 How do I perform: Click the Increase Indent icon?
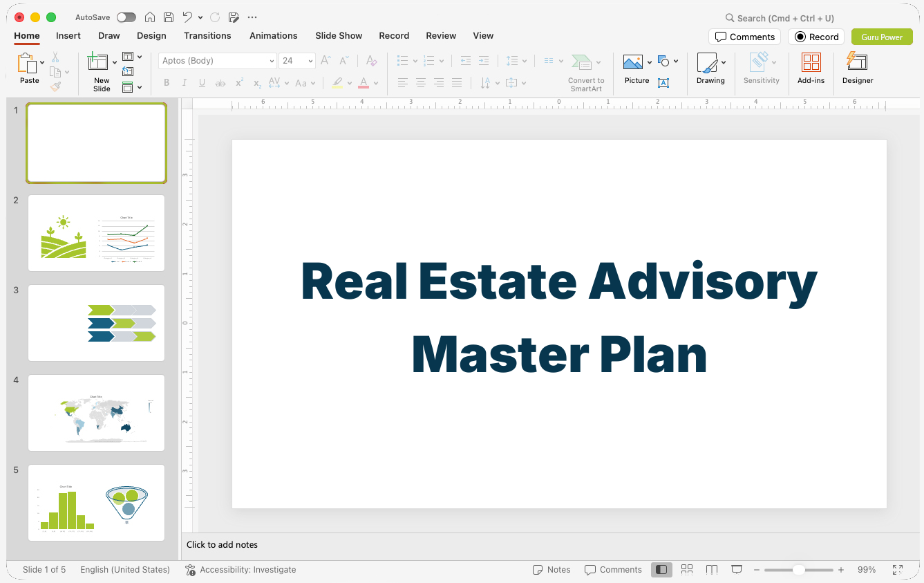484,61
